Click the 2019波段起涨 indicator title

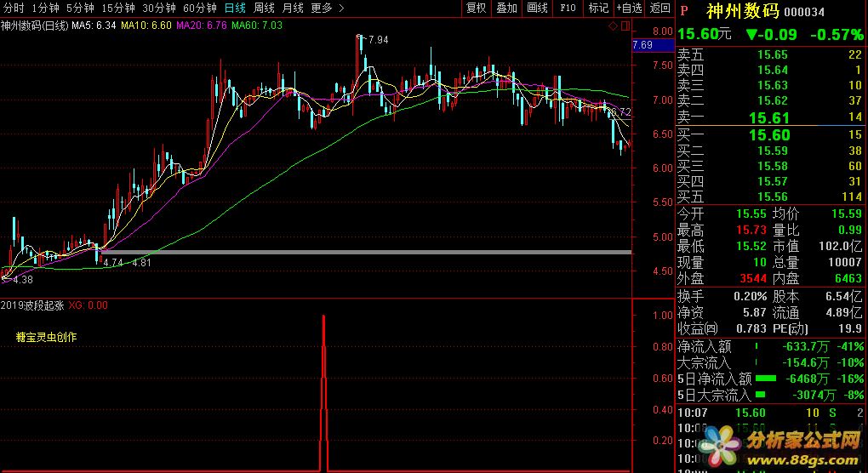click(x=32, y=305)
